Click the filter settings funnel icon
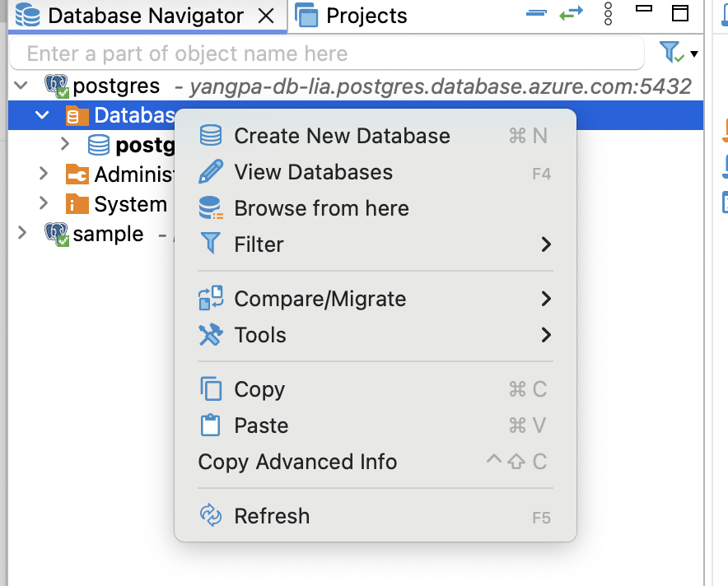The width and height of the screenshot is (728, 586). pos(671,52)
